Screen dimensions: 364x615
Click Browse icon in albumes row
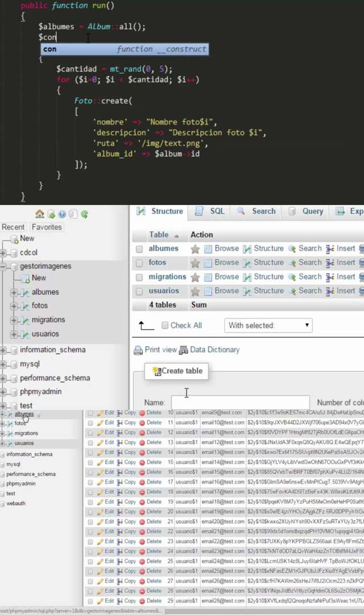(x=208, y=249)
